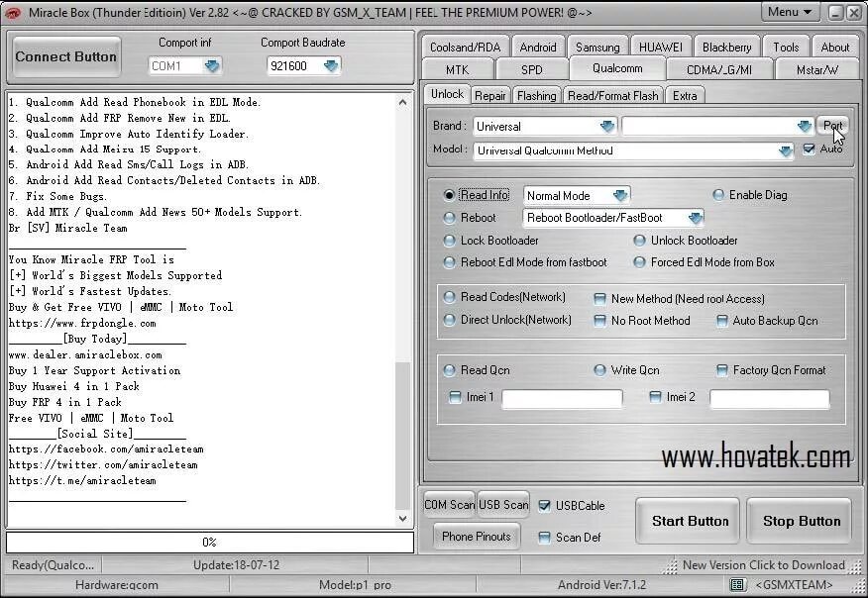Select the Read Qcn radio button
The image size is (868, 598).
449,370
